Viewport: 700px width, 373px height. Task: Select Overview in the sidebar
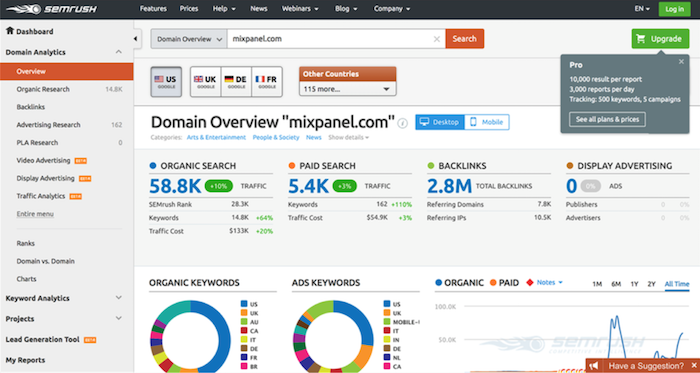click(67, 71)
